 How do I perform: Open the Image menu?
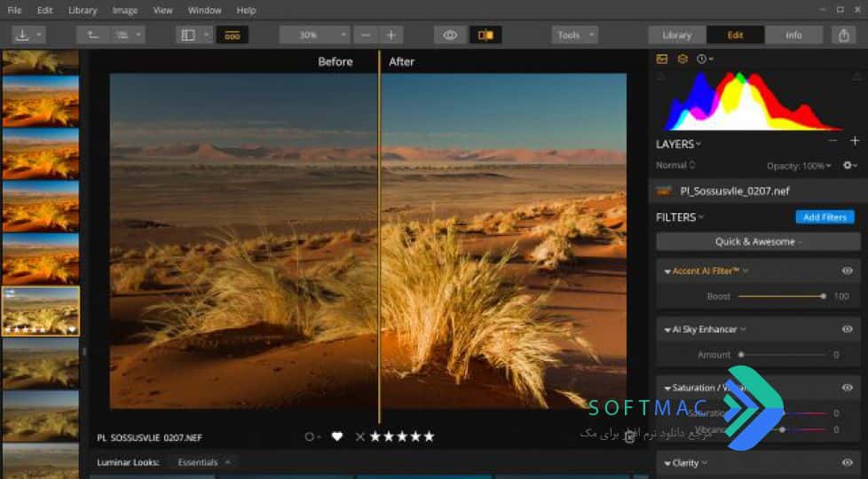(125, 10)
